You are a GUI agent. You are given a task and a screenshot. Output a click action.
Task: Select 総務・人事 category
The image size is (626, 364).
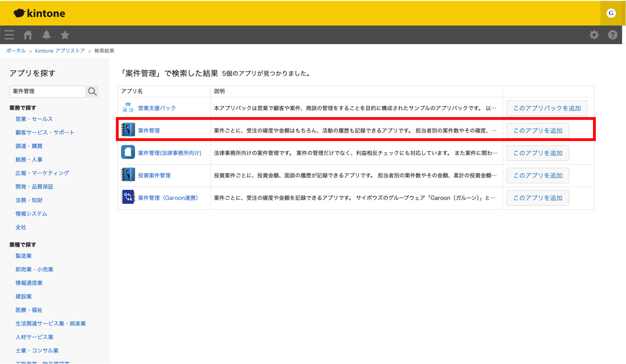(x=29, y=159)
